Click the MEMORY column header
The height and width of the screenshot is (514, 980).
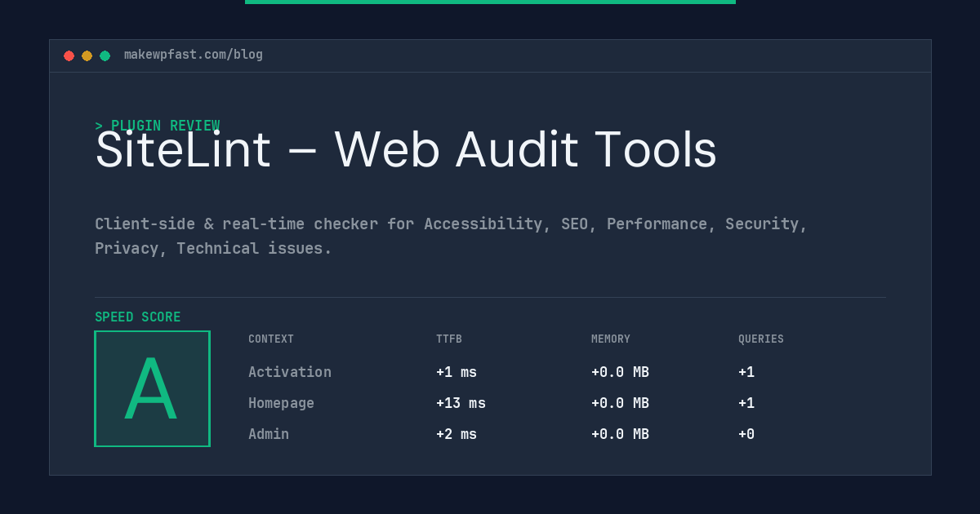[x=611, y=339]
